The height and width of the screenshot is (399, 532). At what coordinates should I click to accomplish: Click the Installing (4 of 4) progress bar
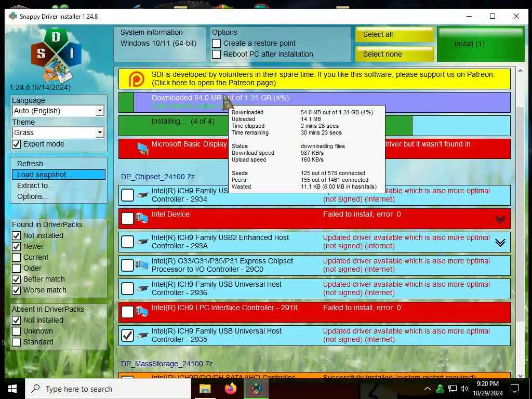tap(314, 126)
